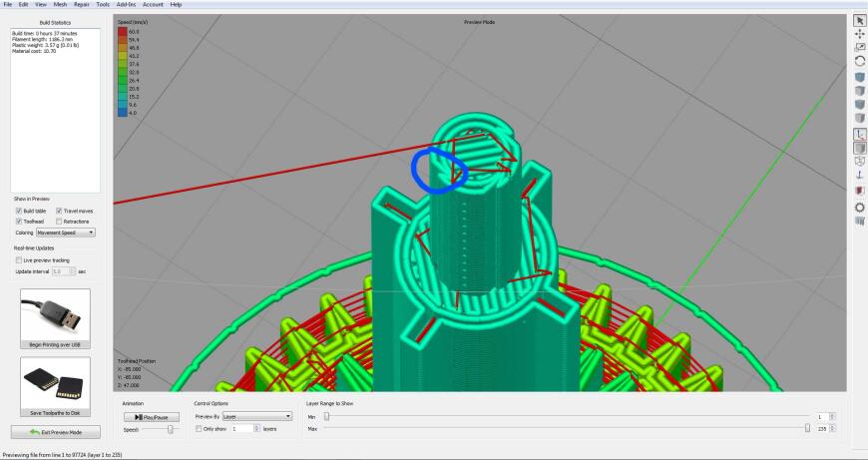Select the translate move-arrows tool
The image size is (868, 460).
pos(859,34)
